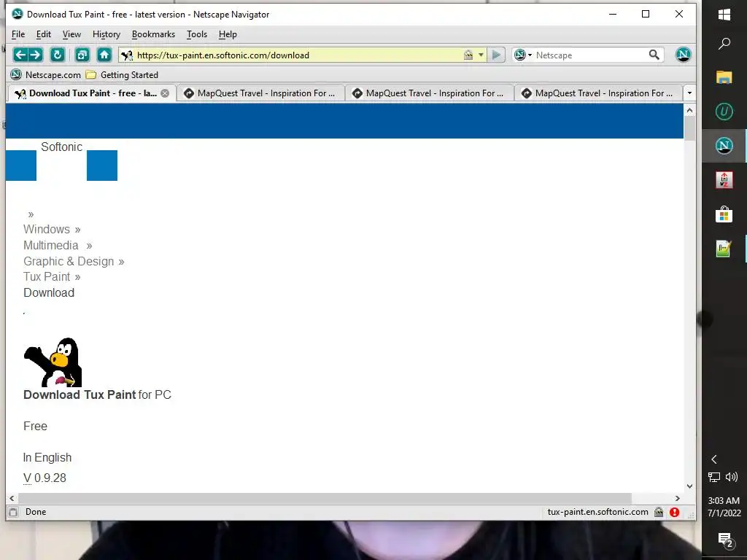Click the In English text
The width and height of the screenshot is (747, 560).
point(47,458)
